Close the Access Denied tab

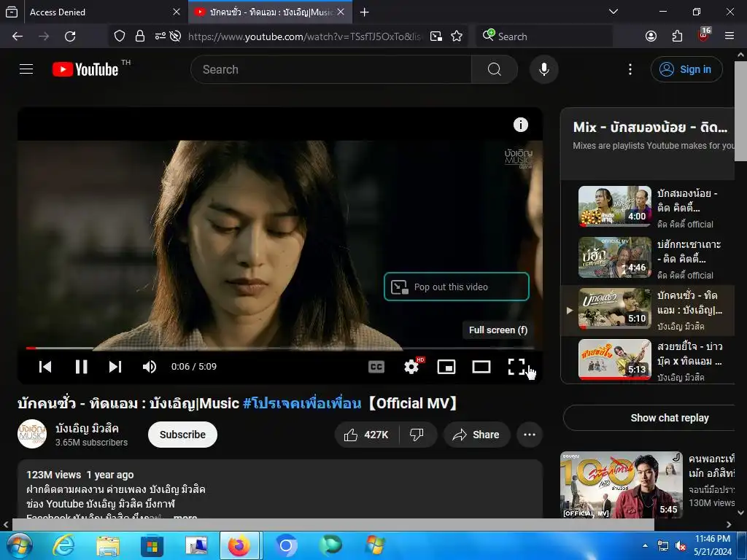pyautogui.click(x=177, y=12)
